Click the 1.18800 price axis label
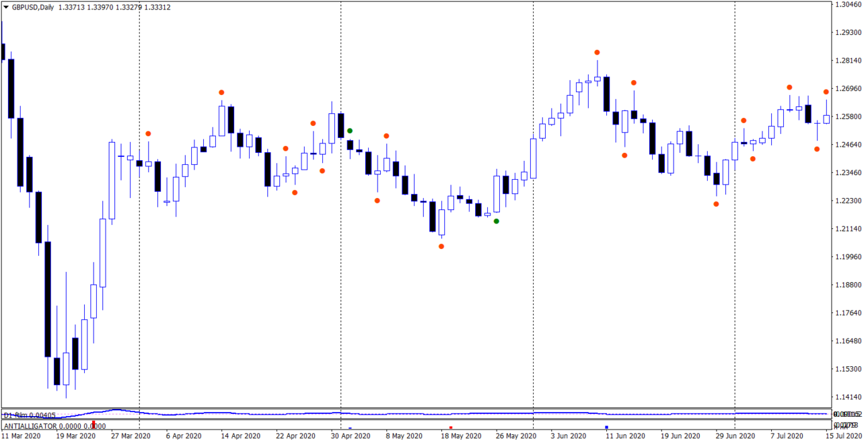The width and height of the screenshot is (868, 443). (x=848, y=285)
